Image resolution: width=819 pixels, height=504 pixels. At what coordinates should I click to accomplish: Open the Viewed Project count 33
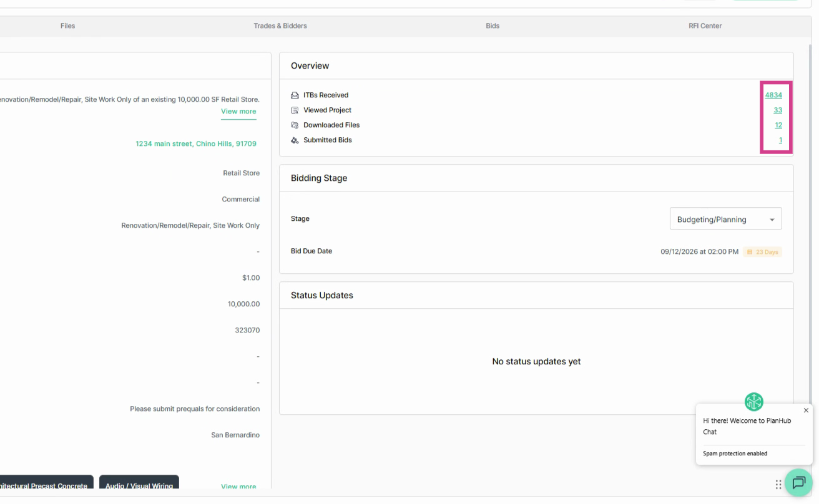tap(778, 110)
